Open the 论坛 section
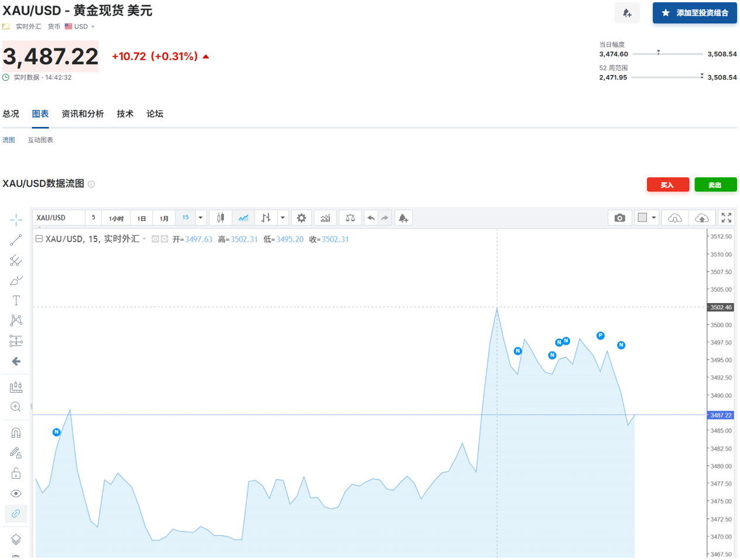The height and width of the screenshot is (560, 740). tap(154, 114)
